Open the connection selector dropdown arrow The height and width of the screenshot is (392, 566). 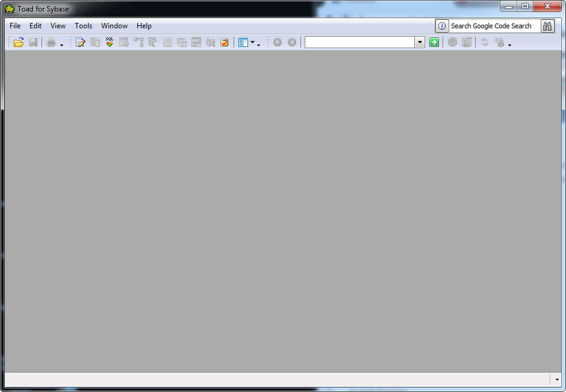click(x=419, y=42)
